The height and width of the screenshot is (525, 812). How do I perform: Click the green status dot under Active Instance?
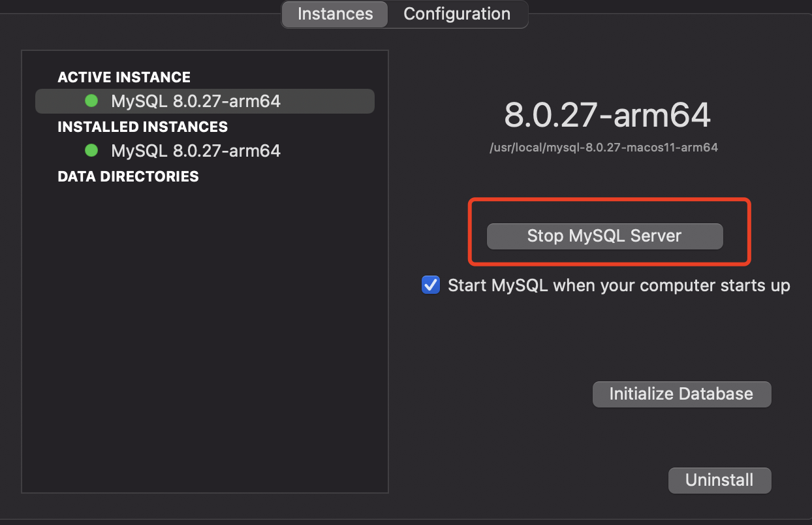91,101
